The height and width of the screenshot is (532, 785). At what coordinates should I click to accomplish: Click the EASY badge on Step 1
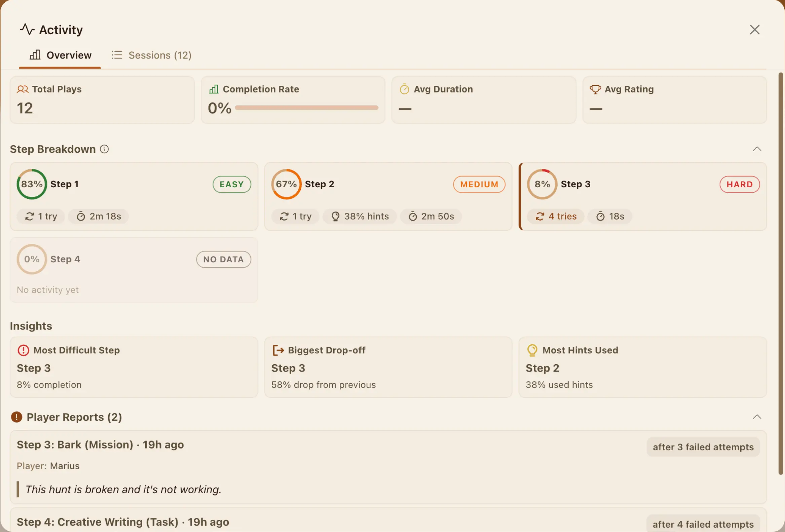coord(232,184)
